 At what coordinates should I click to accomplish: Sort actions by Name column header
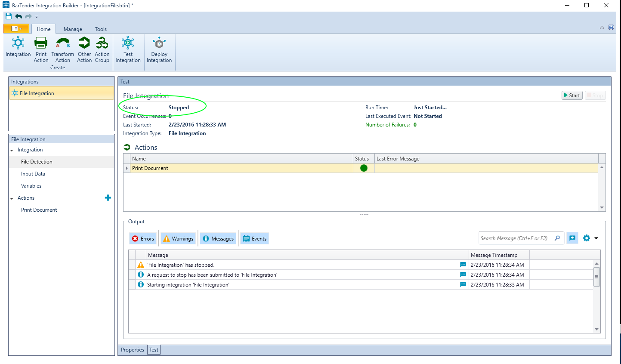[242, 159]
